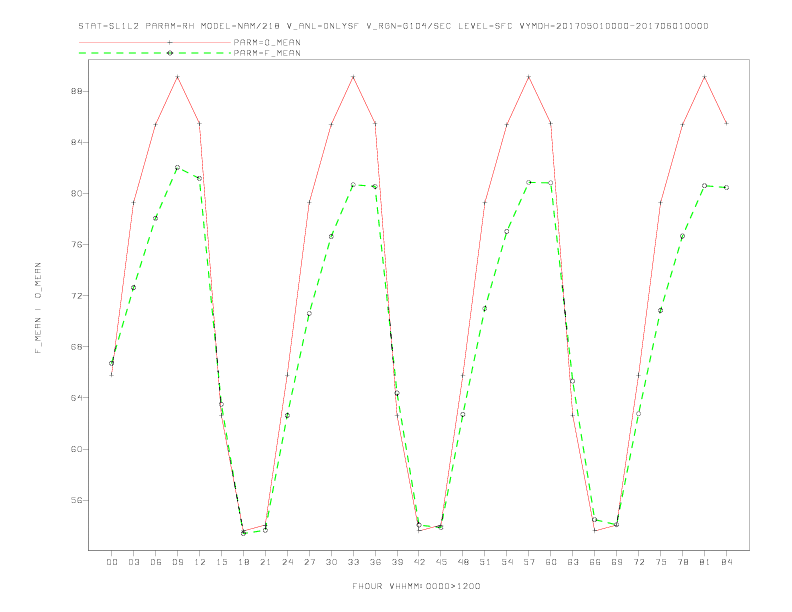Click the x-axis tick label 78
Screen dimensions: 792x612
pyautogui.click(x=683, y=562)
